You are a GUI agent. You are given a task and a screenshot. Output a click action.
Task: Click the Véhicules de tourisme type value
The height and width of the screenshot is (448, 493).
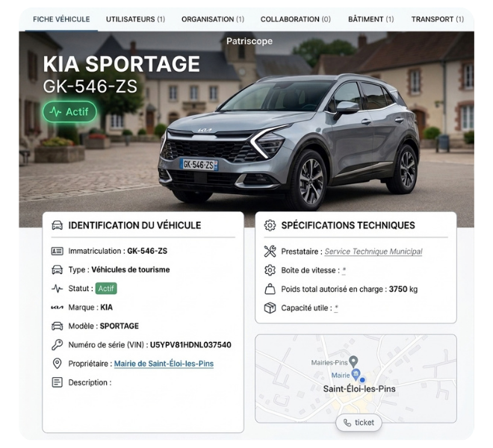click(131, 270)
